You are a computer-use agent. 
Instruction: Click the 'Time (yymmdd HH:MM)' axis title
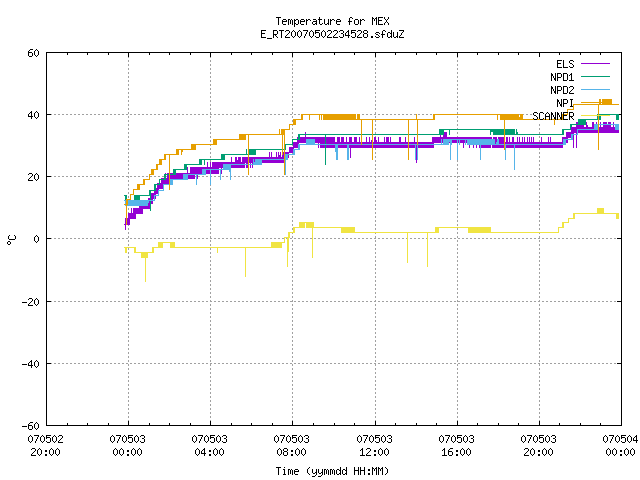pyautogui.click(x=332, y=471)
